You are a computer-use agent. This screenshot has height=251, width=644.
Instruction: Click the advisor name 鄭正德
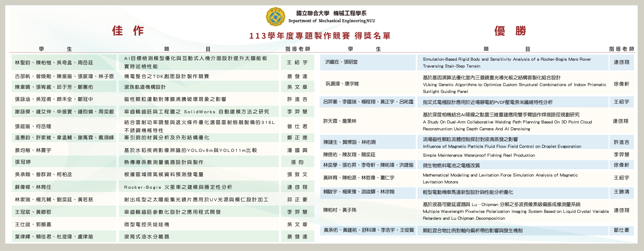pyautogui.click(x=297, y=137)
